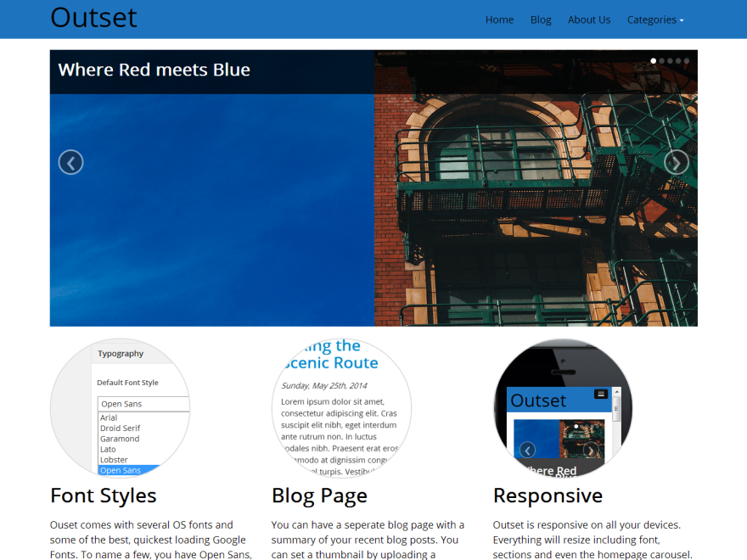Go to the last carousel indicator dot

point(687,61)
